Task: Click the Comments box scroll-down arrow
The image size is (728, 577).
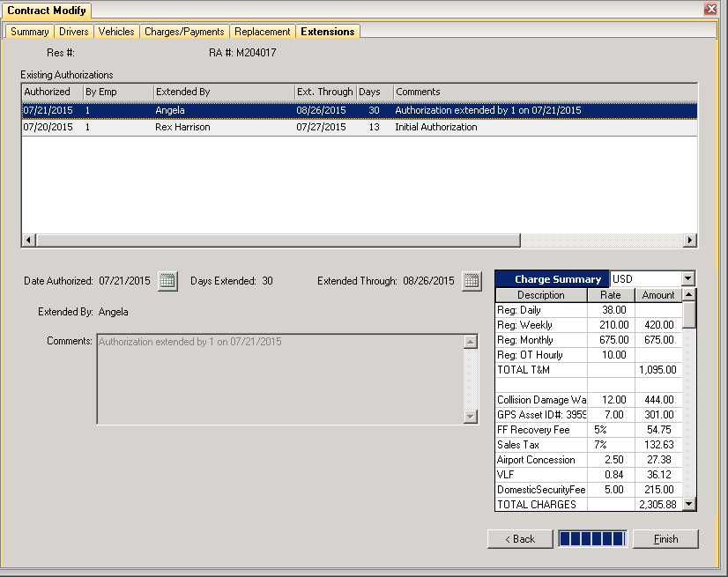Action: (471, 417)
